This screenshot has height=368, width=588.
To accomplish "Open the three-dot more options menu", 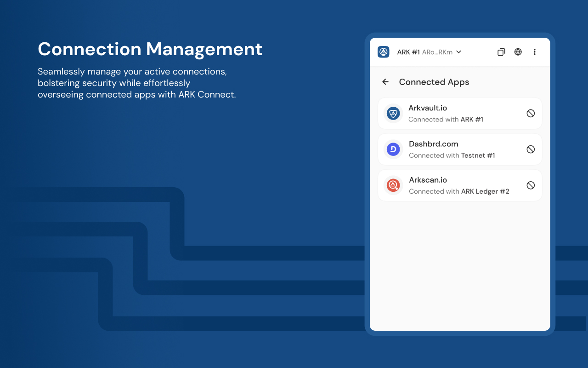I will tap(535, 52).
